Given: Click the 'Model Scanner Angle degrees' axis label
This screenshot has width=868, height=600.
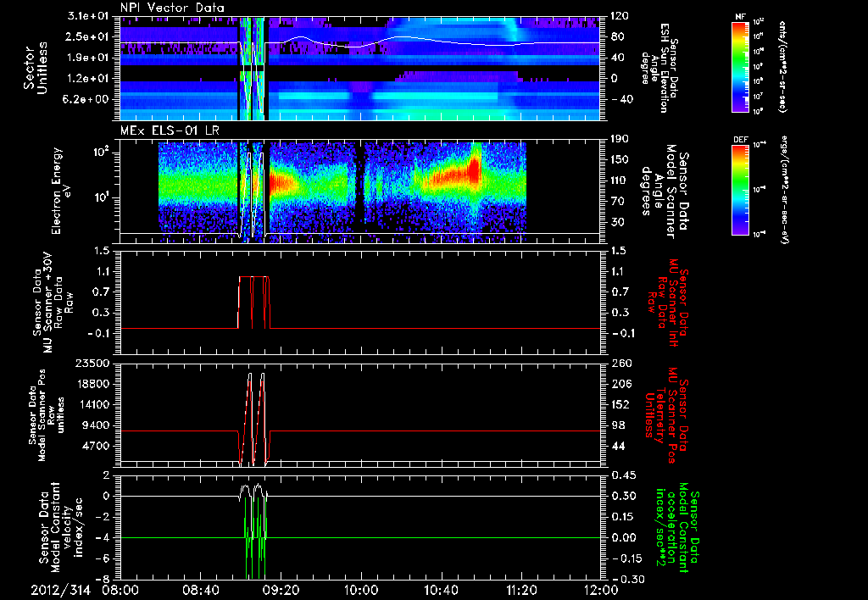Looking at the screenshot, I should pos(665,191).
